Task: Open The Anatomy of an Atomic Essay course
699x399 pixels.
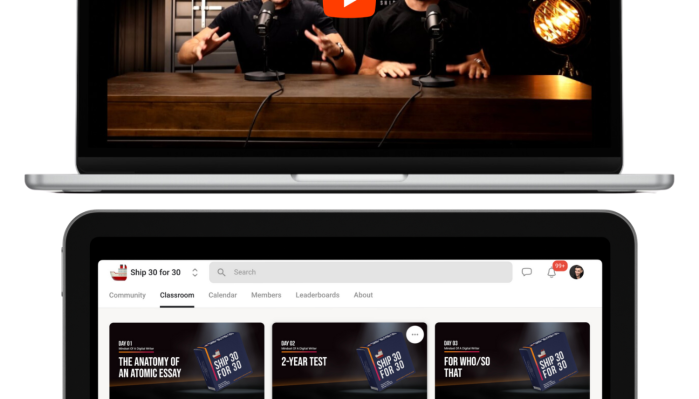Action: (187, 361)
